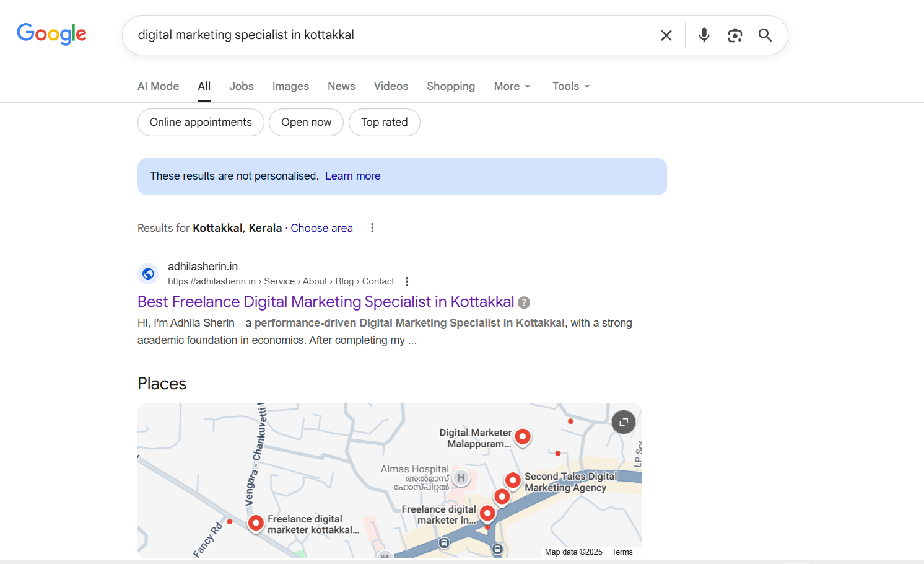Follow the Learn more link about personalisation
This screenshot has height=564, width=924.
pos(353,176)
